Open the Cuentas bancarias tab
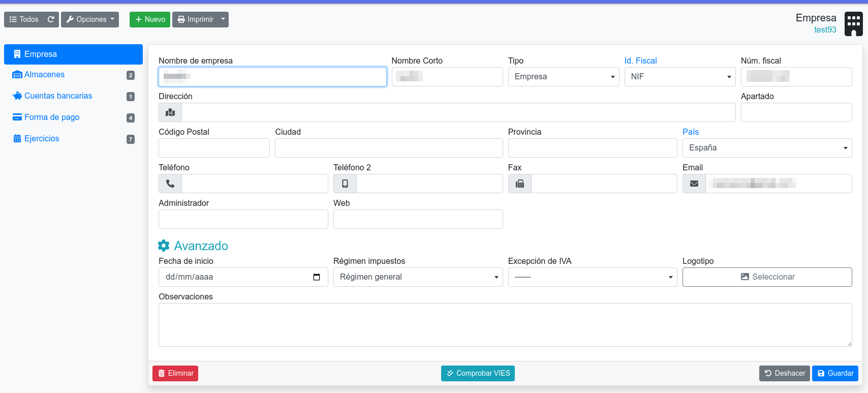 coord(58,96)
